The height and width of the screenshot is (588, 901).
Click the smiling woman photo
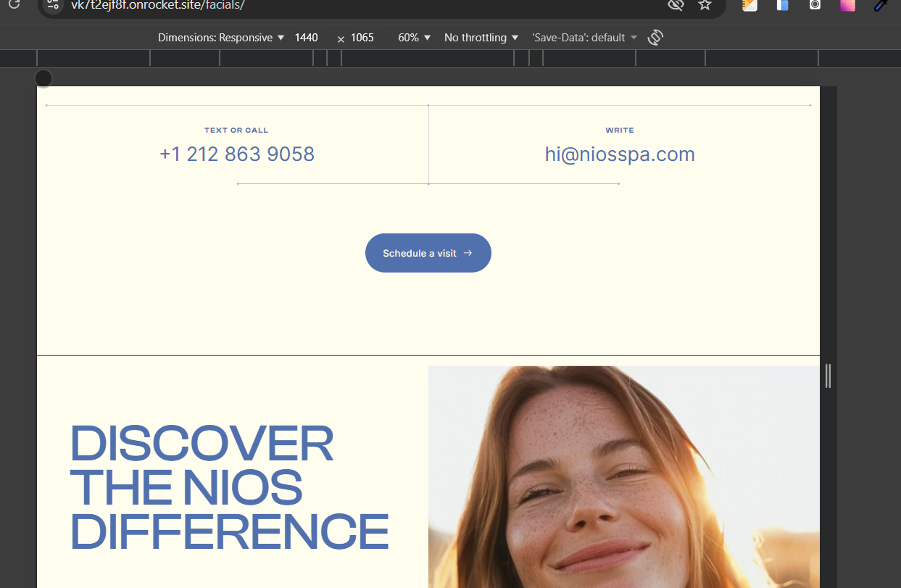pyautogui.click(x=624, y=477)
